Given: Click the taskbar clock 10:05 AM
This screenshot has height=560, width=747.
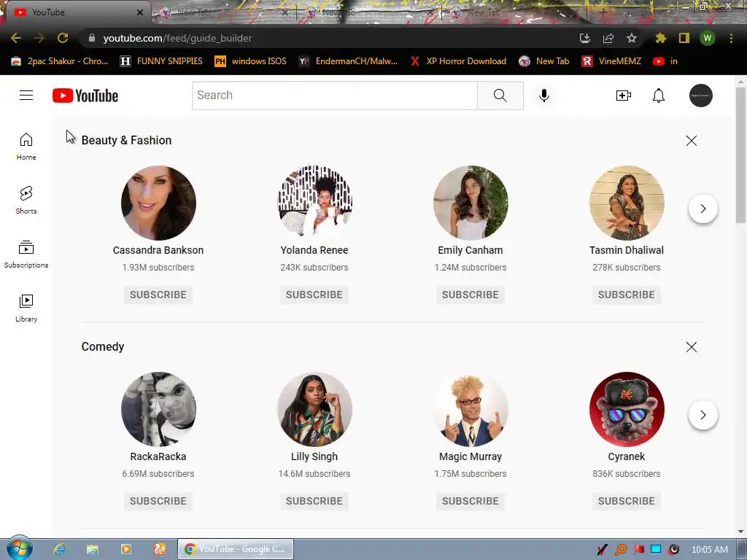Looking at the screenshot, I should tap(709, 550).
